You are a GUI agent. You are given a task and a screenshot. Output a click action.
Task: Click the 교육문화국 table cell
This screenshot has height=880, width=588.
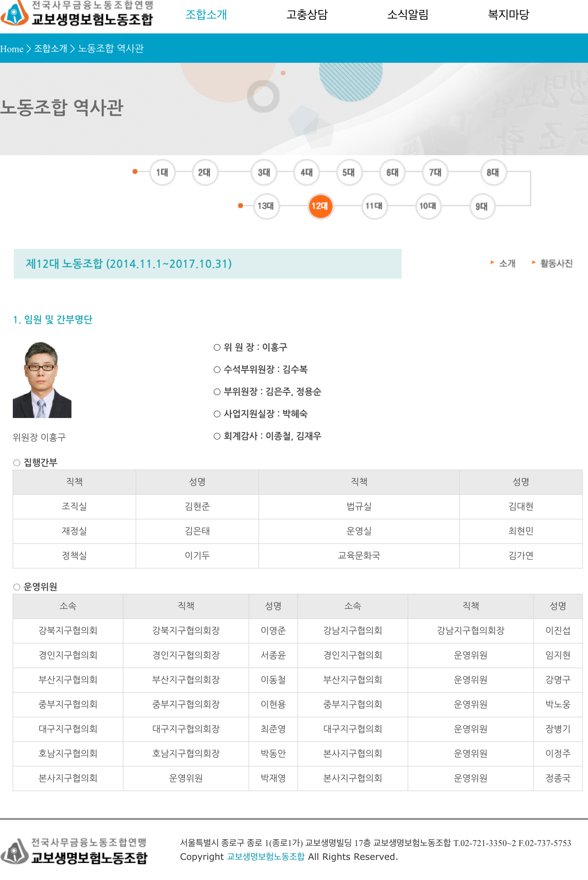[x=359, y=556]
